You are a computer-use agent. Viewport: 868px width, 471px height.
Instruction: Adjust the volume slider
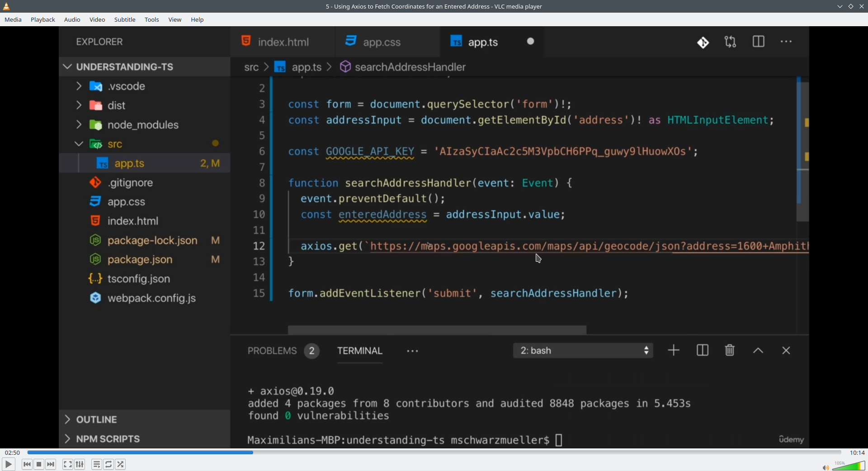(x=849, y=466)
